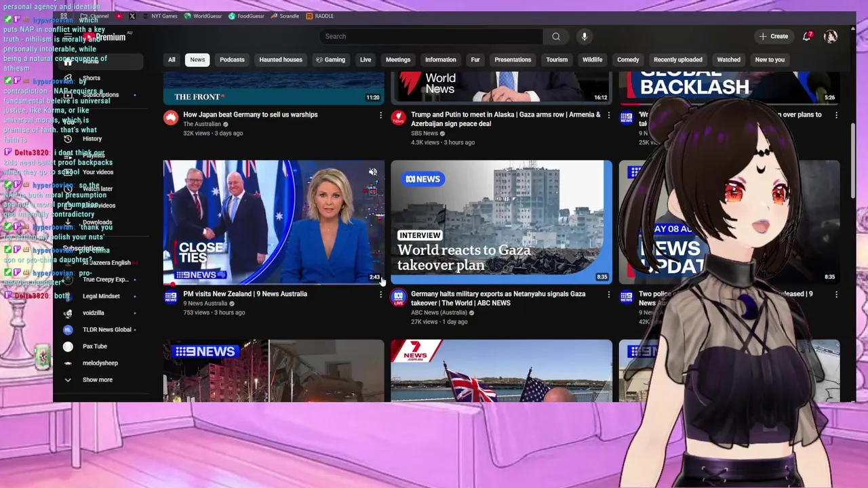Open options for Germany halts exports video

coord(608,295)
